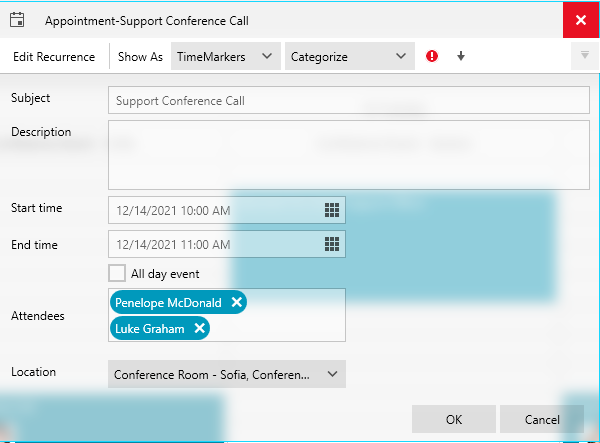Remove attendee Luke Graham
Image resolution: width=600 pixels, height=443 pixels.
200,328
